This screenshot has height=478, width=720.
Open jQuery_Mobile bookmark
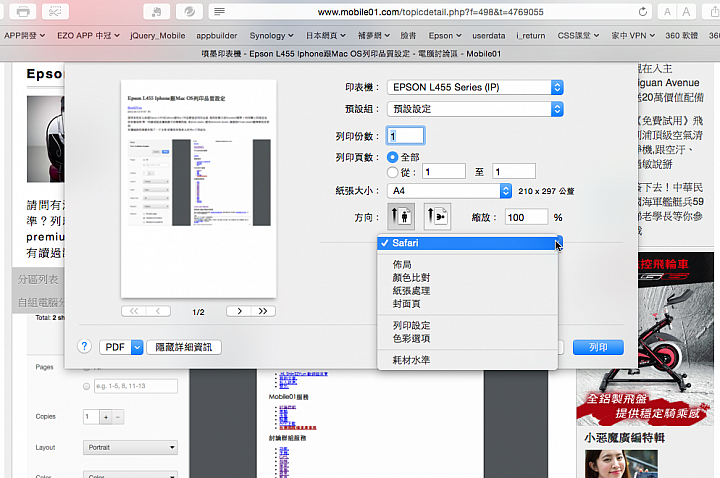coord(158,35)
